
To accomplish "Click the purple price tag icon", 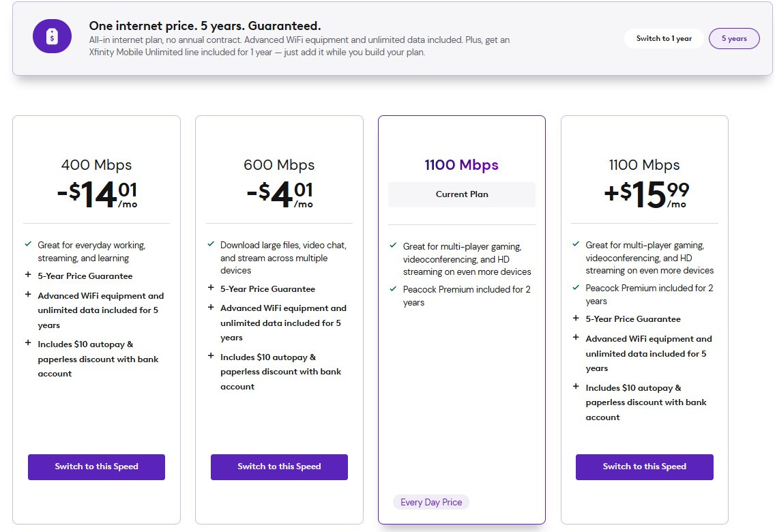I will [52, 36].
